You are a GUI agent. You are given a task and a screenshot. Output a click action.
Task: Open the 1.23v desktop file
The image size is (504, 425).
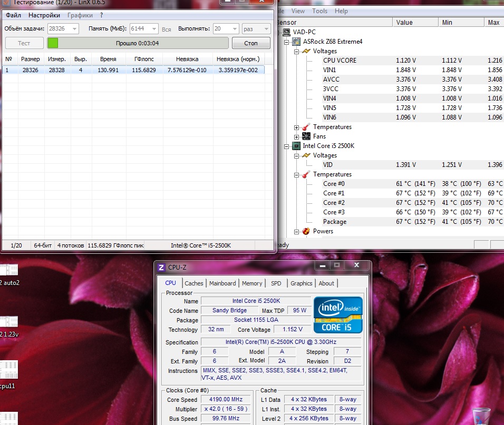pos(9,327)
